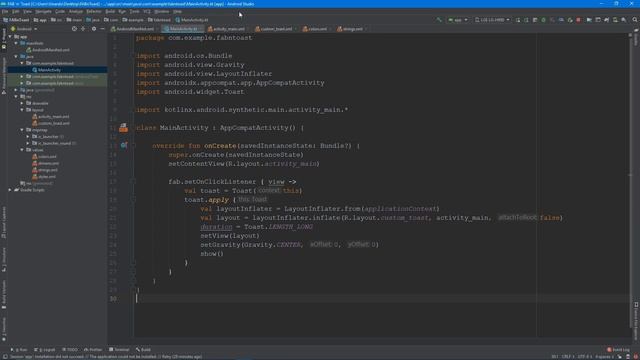
Task: Switch to AndroidManifest.xml editor tab
Action: point(135,29)
